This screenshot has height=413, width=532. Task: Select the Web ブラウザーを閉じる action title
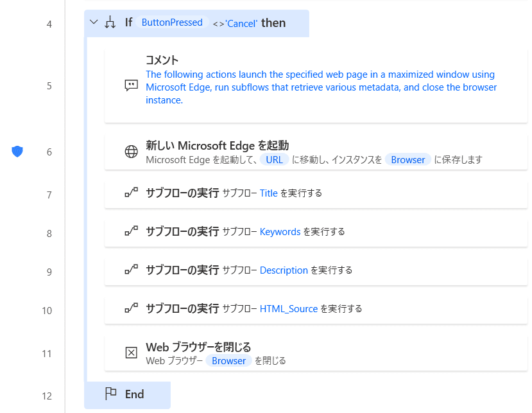click(x=198, y=347)
